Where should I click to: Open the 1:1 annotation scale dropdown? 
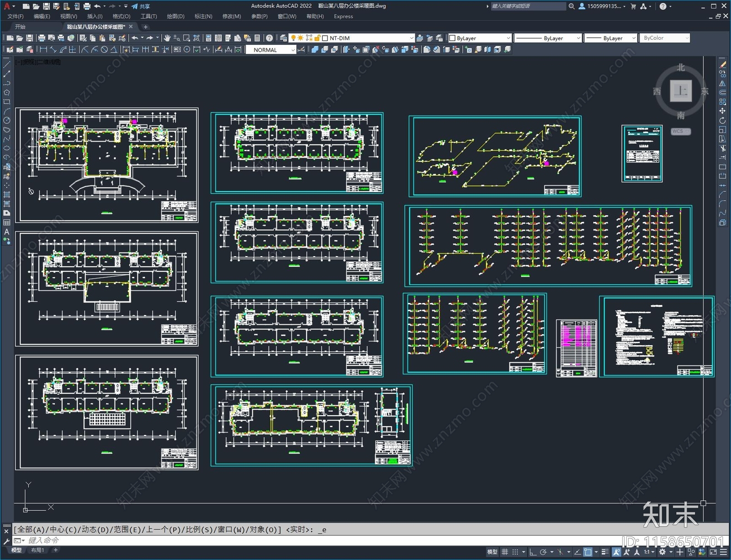click(x=648, y=552)
